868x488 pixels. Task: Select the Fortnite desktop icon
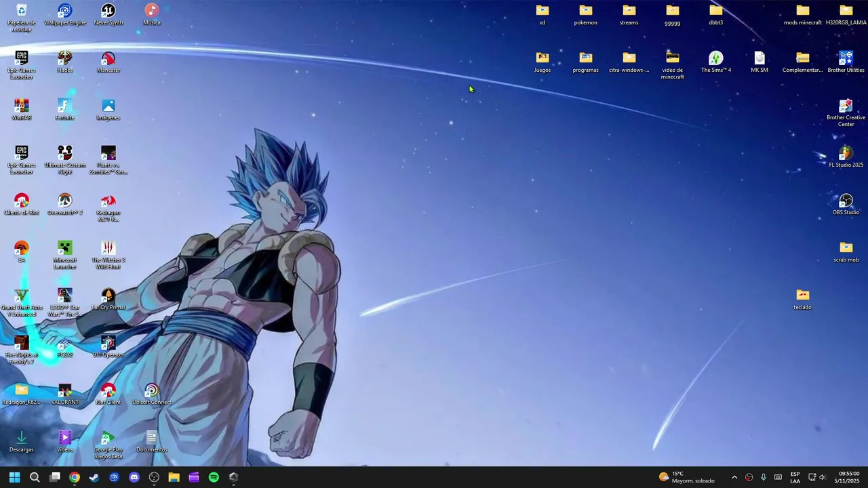pos(65,110)
